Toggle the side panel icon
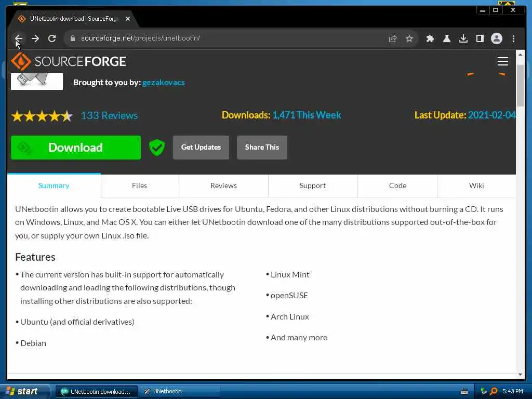532x399 pixels. [480, 38]
